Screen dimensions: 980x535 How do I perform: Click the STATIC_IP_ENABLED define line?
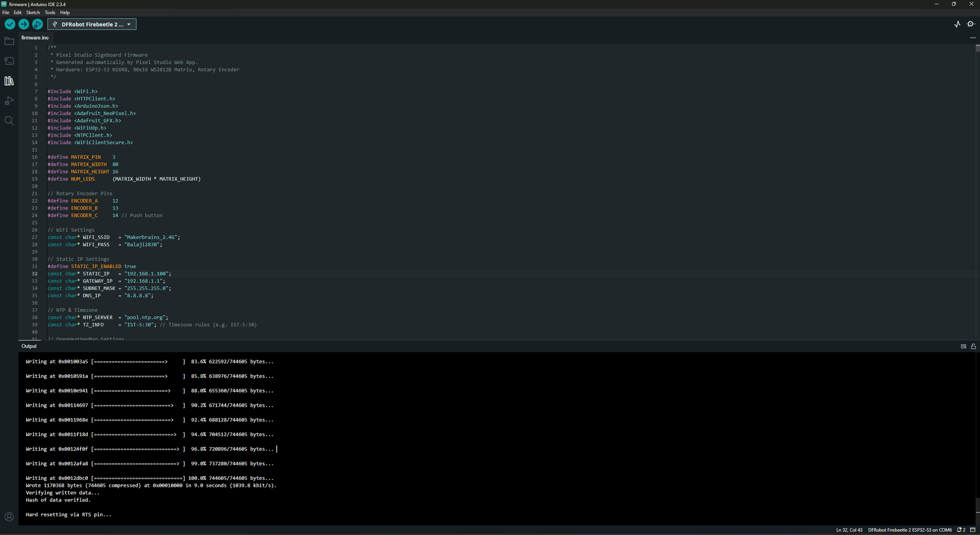click(x=92, y=266)
